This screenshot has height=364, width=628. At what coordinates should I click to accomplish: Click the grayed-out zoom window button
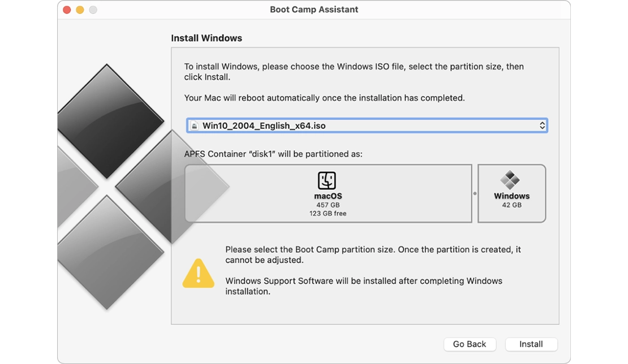point(93,10)
